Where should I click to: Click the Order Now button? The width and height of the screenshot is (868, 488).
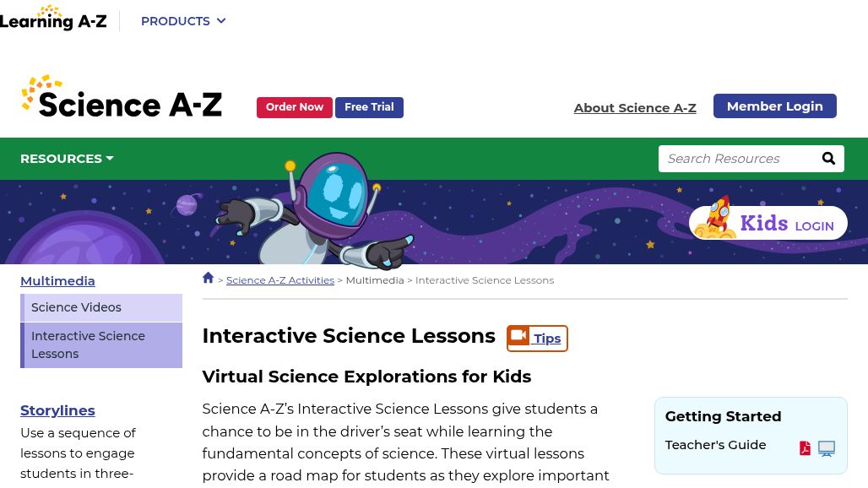pos(295,107)
